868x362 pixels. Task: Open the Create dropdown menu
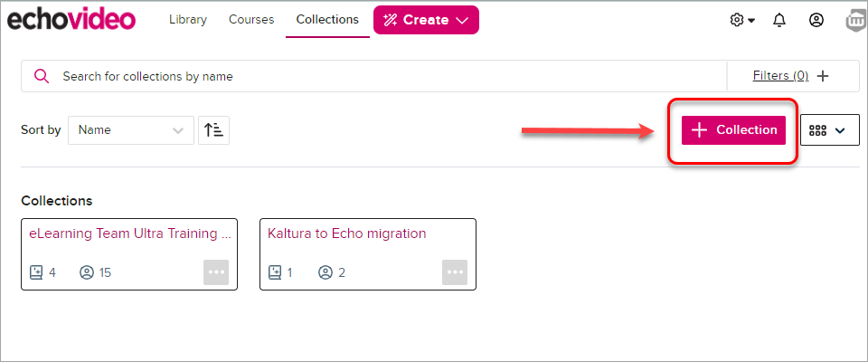point(426,20)
